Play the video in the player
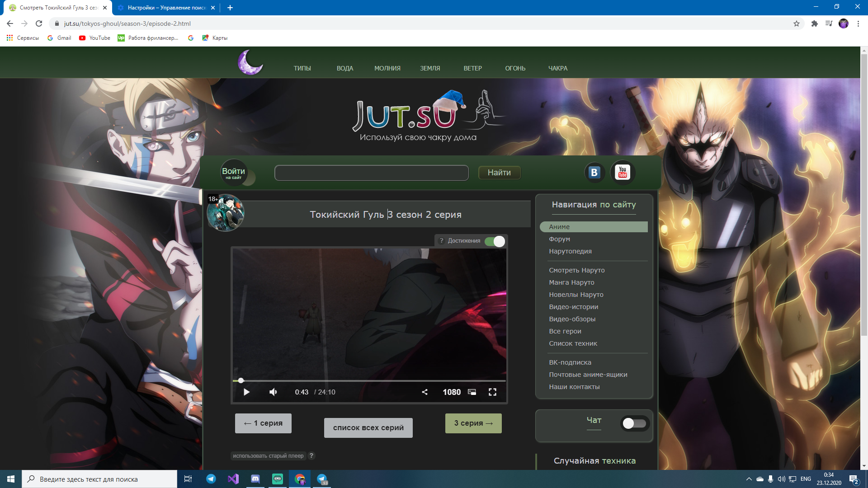Screen dimensions: 868x488 pos(246,392)
